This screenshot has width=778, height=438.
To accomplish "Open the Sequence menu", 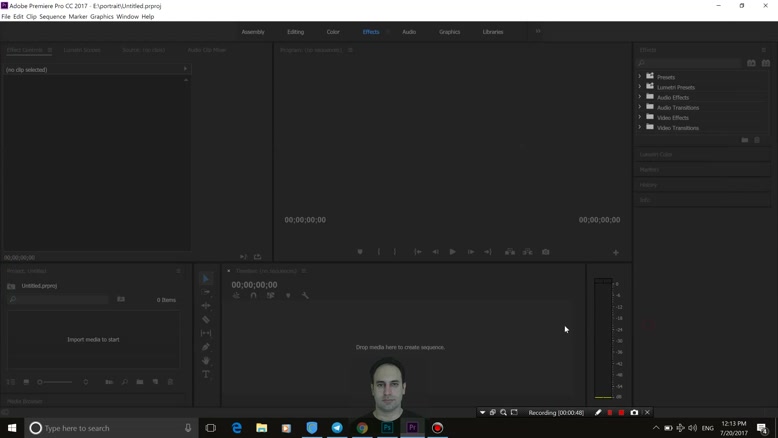I will (x=52, y=17).
